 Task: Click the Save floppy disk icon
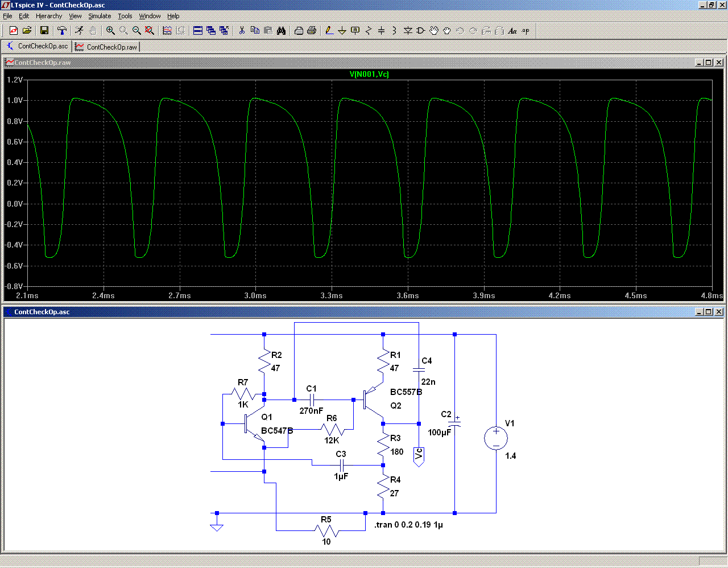tap(44, 31)
